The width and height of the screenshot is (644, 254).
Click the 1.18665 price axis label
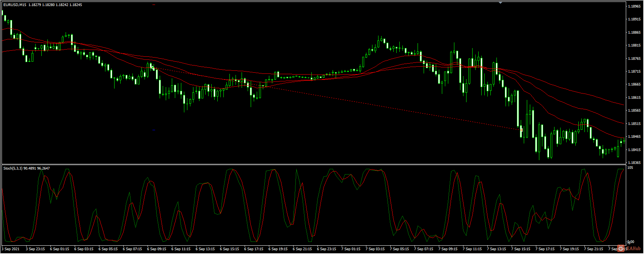tap(635, 84)
